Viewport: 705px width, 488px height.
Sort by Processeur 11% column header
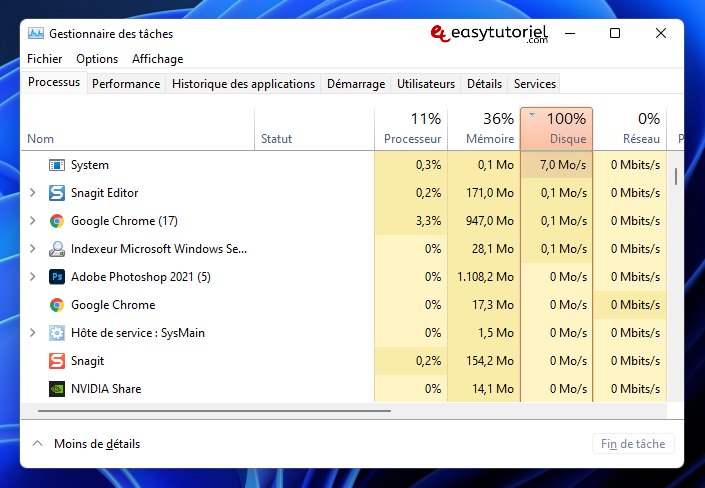411,129
